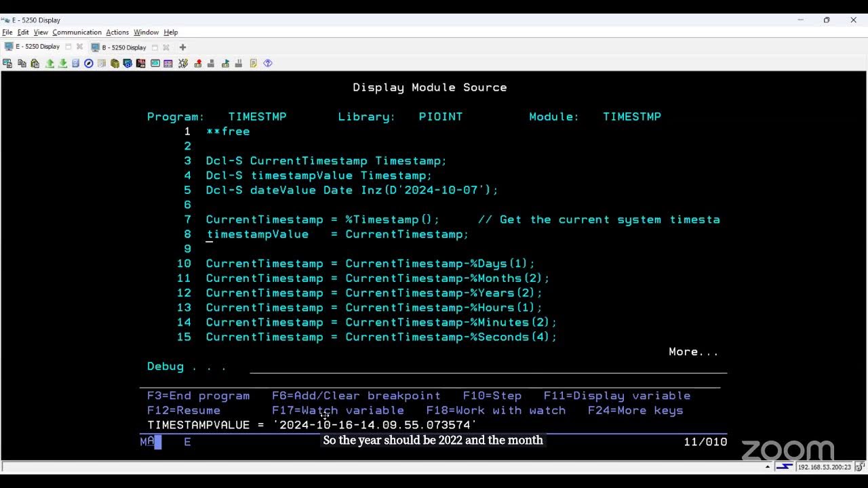
Task: Click the grey pause macro icon
Action: (x=239, y=63)
